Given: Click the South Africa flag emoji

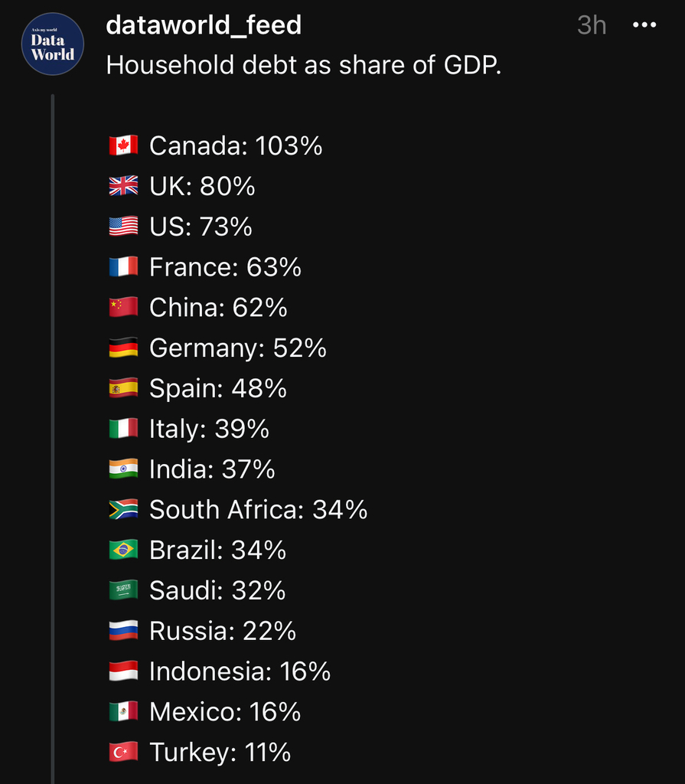Looking at the screenshot, I should point(123,509).
